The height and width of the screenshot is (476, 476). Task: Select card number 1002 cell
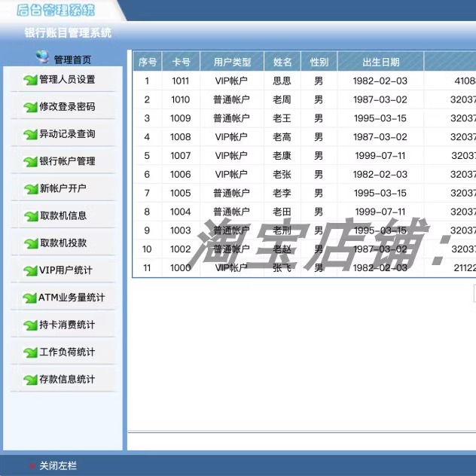[181, 249]
